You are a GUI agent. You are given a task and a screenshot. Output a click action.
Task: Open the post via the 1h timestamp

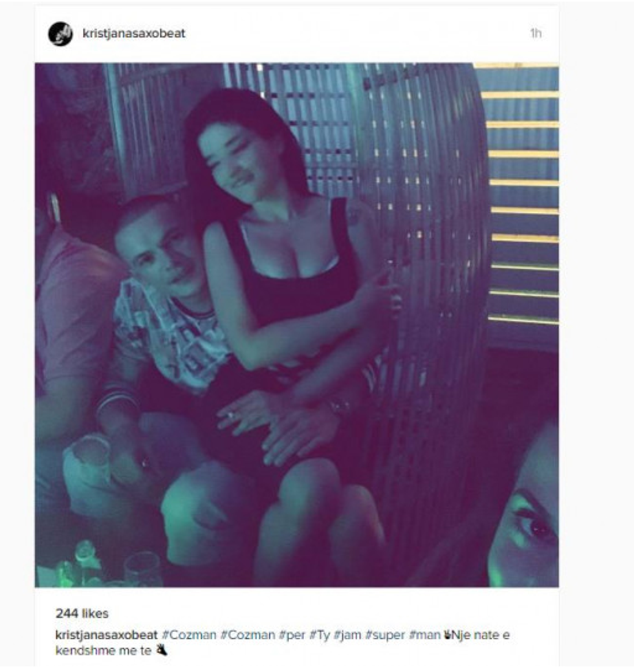point(536,34)
